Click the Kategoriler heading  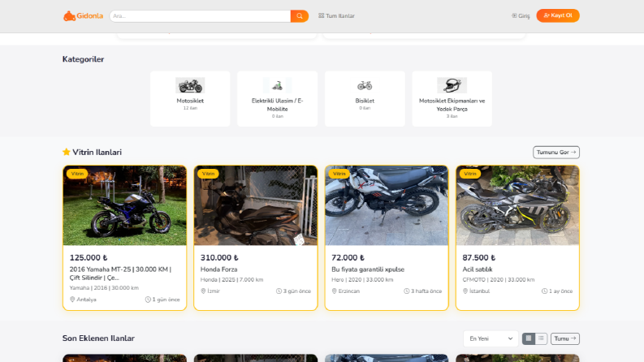pyautogui.click(x=83, y=59)
